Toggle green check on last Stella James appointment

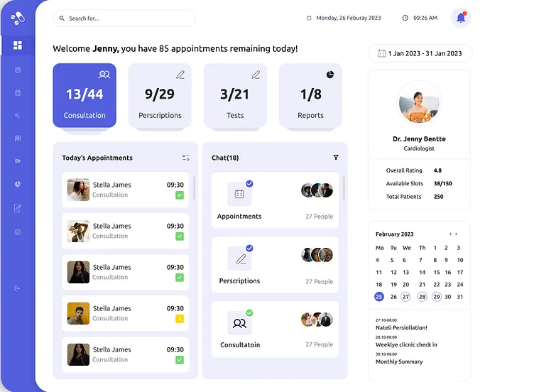coord(180,360)
